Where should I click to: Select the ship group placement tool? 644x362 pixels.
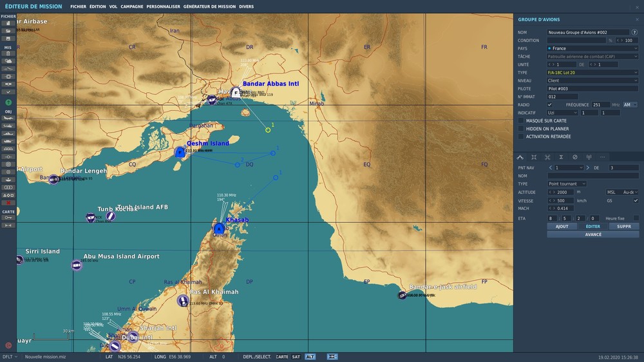tap(8, 133)
